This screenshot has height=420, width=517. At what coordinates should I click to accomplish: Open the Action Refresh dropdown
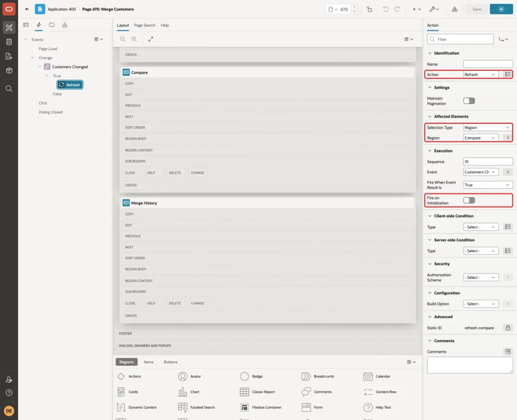481,75
